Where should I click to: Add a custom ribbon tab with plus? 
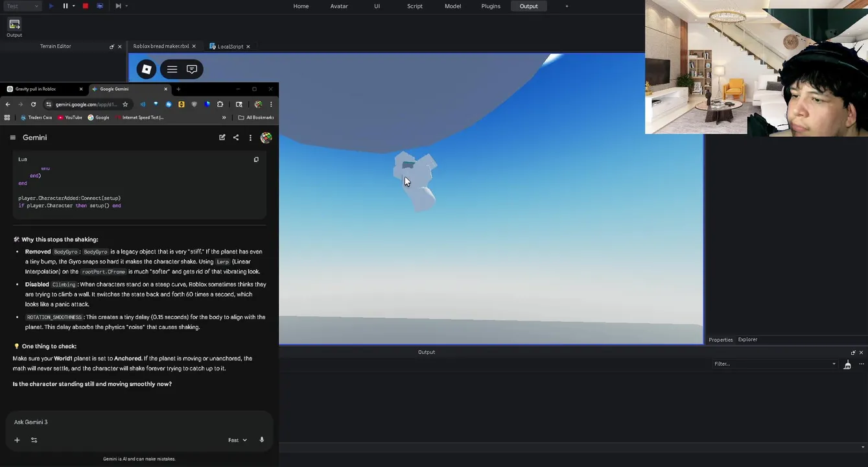[567, 6]
